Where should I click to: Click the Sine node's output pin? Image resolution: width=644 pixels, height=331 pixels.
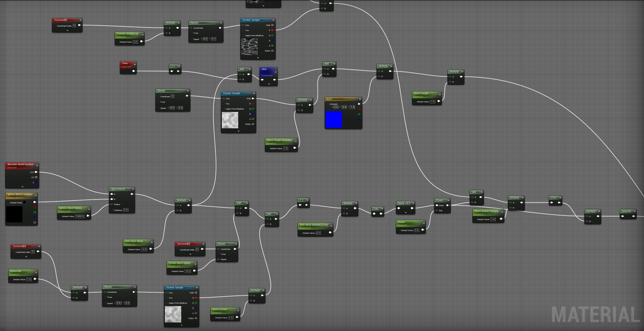274,80
